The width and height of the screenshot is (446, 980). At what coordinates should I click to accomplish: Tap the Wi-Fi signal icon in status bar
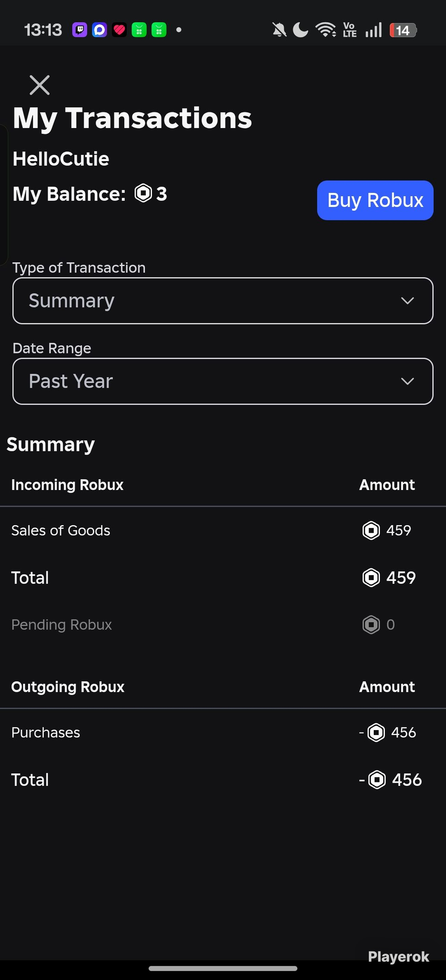(326, 30)
